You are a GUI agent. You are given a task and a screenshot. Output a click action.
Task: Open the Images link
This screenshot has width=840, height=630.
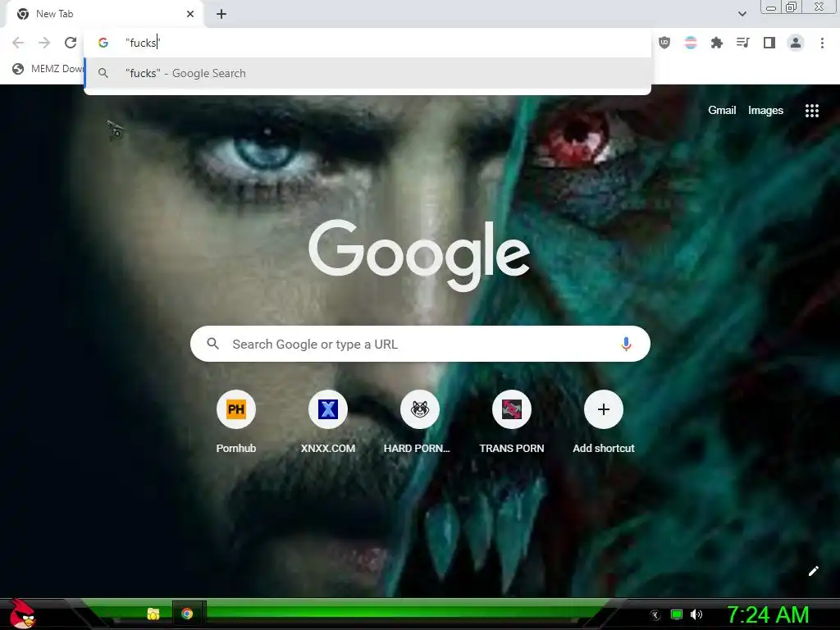[x=765, y=111]
